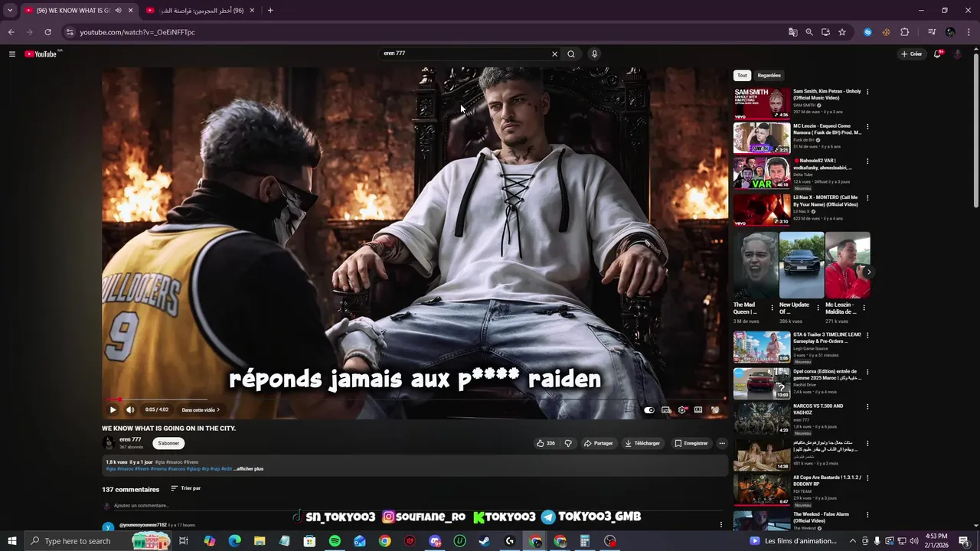
Task: Open the tab search dropdown arrow
Action: coord(10,11)
